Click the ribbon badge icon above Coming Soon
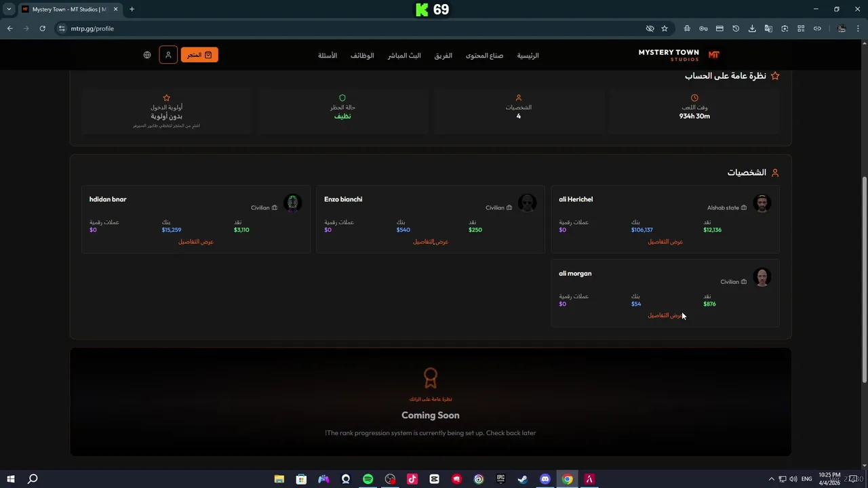868x488 pixels. [431, 378]
